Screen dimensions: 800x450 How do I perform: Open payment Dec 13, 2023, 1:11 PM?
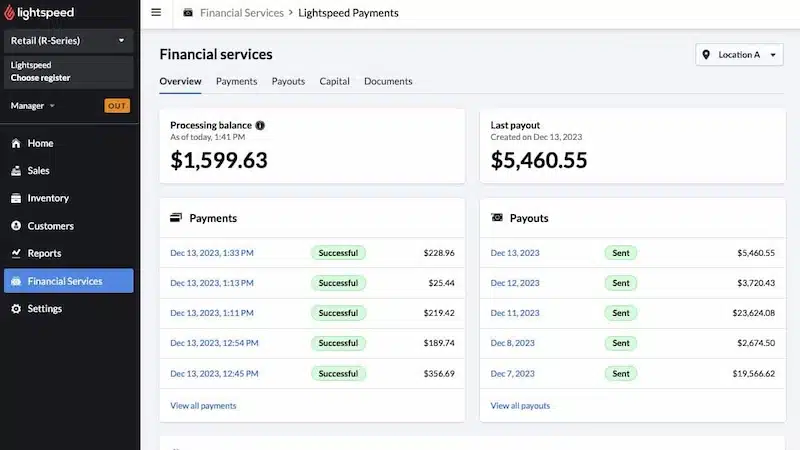[212, 313]
